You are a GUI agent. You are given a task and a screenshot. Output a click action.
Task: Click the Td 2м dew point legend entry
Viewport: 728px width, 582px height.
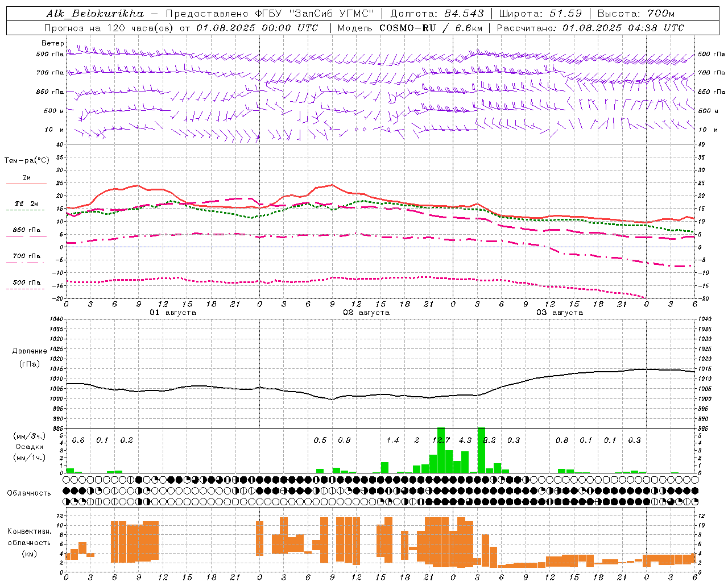pos(27,203)
